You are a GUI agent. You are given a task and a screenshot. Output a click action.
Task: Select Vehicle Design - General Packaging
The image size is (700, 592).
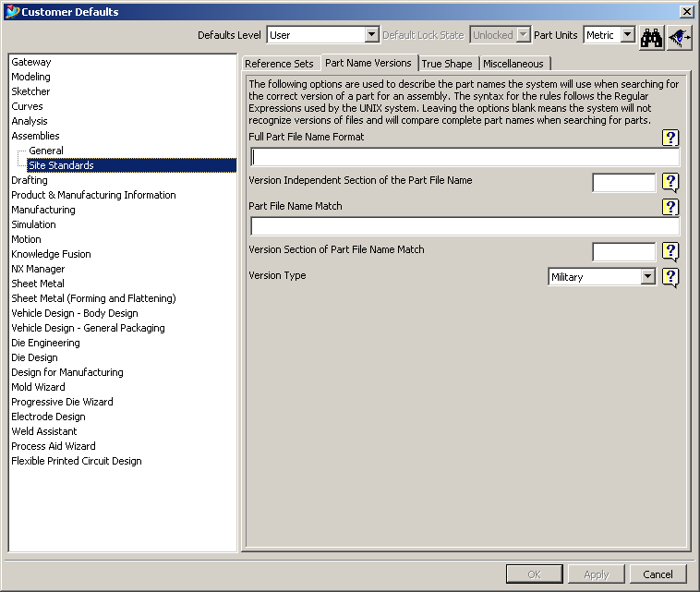tap(88, 328)
